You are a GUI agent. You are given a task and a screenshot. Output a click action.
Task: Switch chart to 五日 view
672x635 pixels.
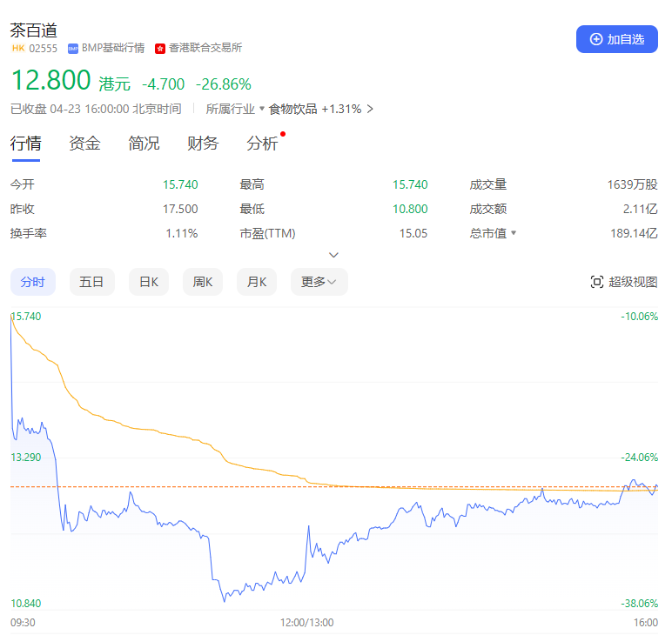(x=91, y=282)
